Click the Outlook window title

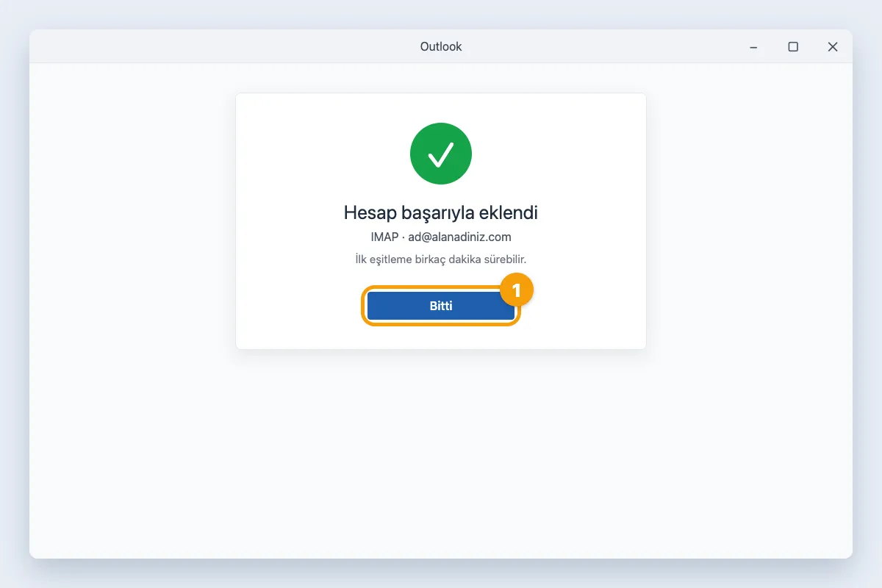point(441,46)
